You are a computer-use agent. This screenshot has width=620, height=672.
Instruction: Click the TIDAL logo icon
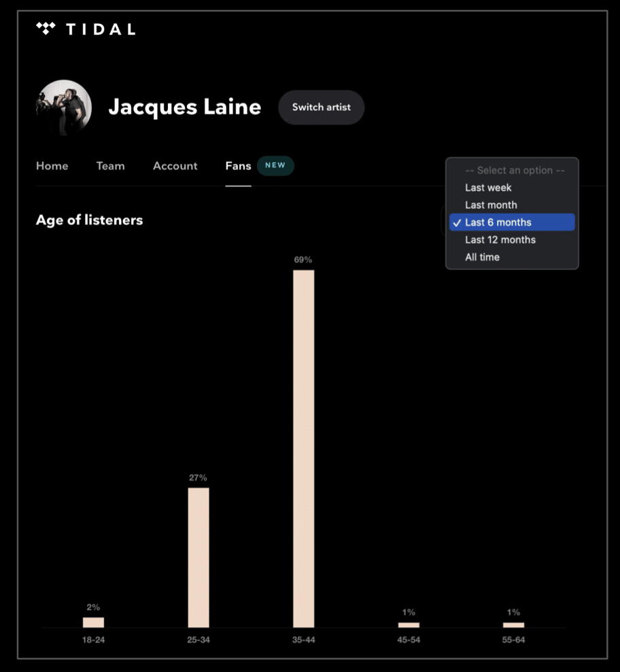tap(45, 29)
